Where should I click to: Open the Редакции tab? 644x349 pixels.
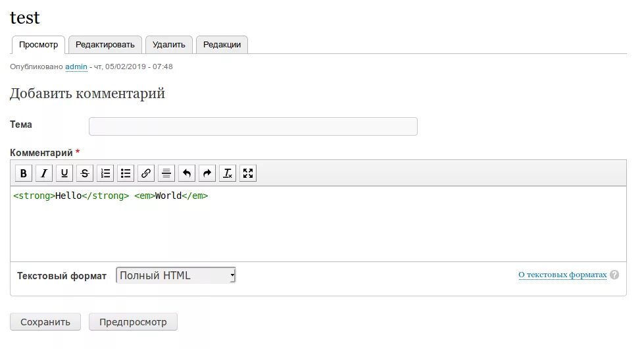pyautogui.click(x=222, y=44)
